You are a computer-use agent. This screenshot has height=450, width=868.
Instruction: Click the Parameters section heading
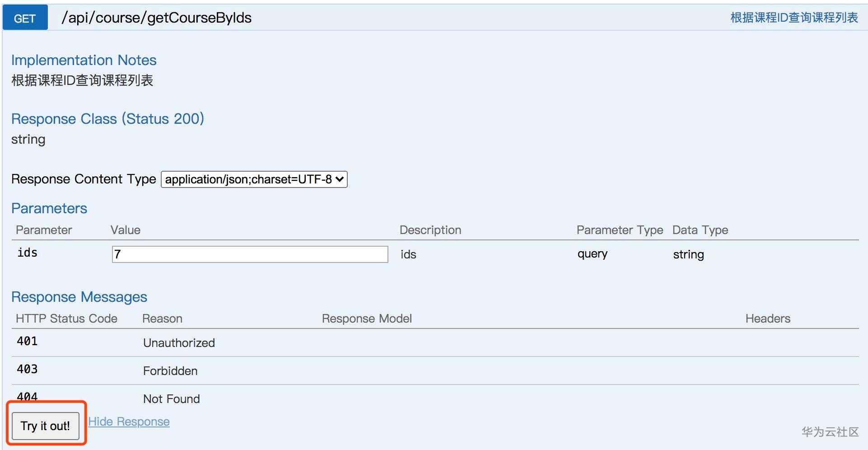(x=49, y=208)
